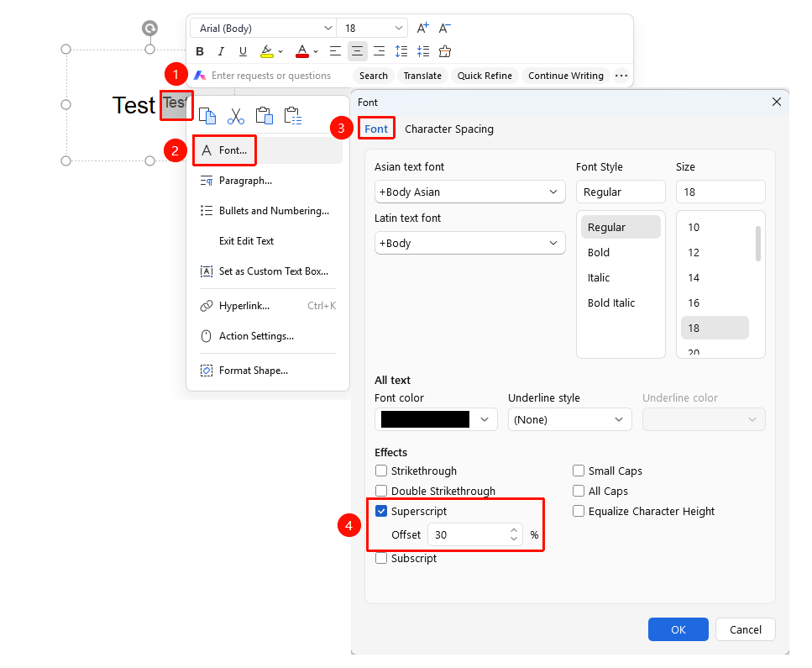
Task: Copy selection using the copy icon
Action: point(207,116)
